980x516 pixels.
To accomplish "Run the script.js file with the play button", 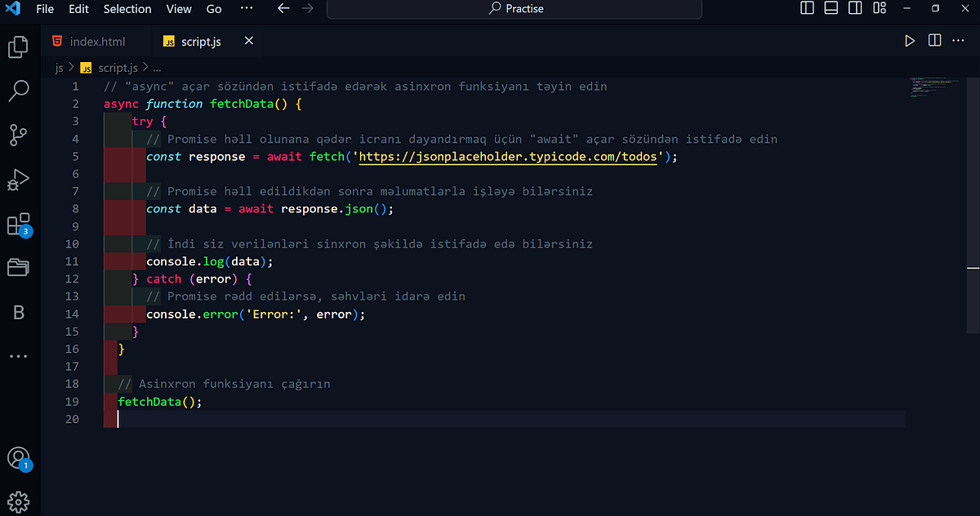I will [910, 40].
